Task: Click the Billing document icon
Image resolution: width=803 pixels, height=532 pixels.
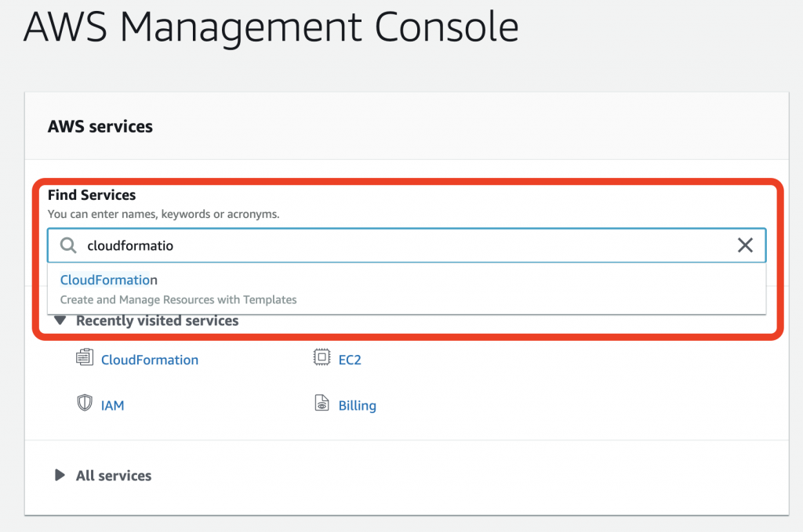Action: pos(322,404)
